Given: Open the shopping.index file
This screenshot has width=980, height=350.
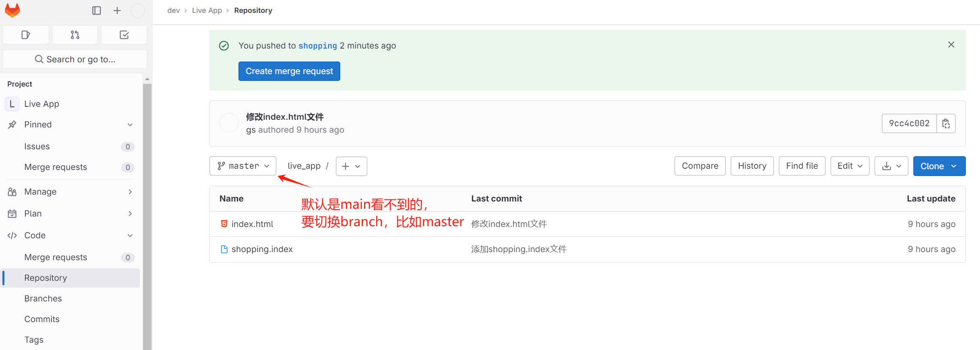Looking at the screenshot, I should pyautogui.click(x=262, y=249).
